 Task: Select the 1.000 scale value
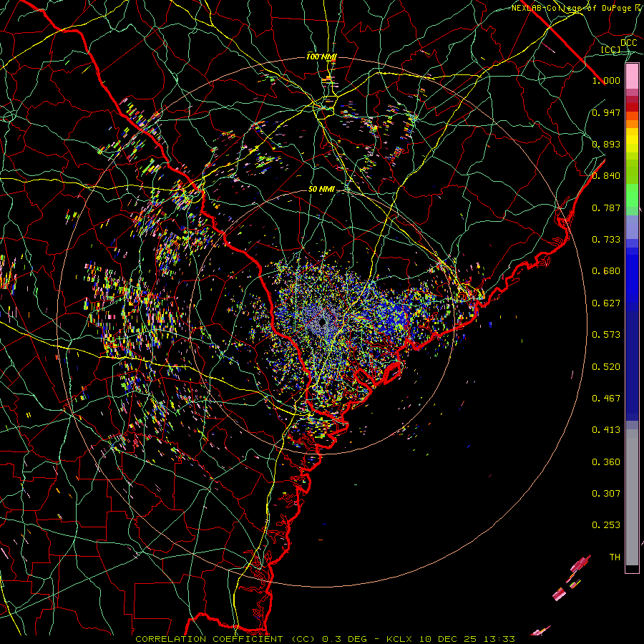tap(606, 80)
